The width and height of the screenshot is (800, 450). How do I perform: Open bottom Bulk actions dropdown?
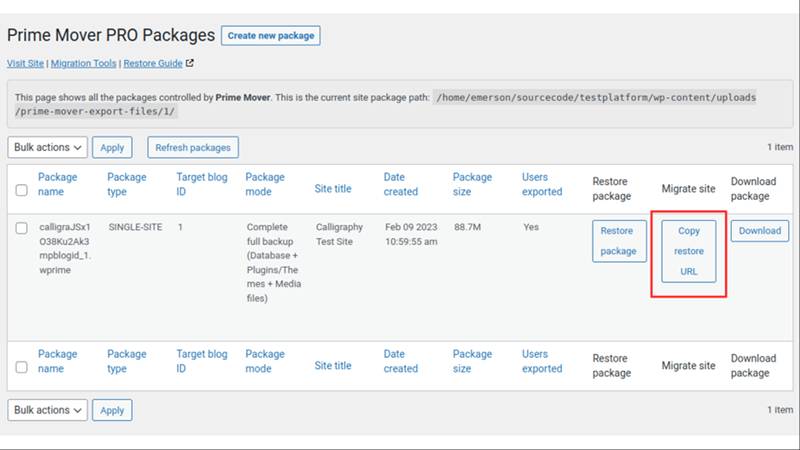tap(47, 410)
